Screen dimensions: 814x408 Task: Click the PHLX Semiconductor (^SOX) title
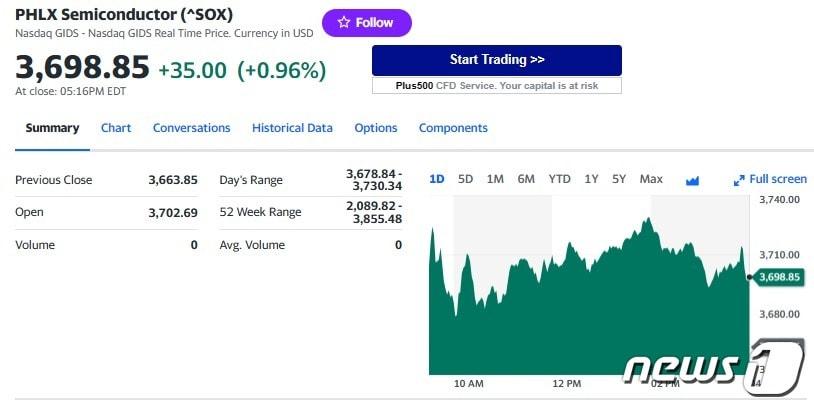click(124, 15)
